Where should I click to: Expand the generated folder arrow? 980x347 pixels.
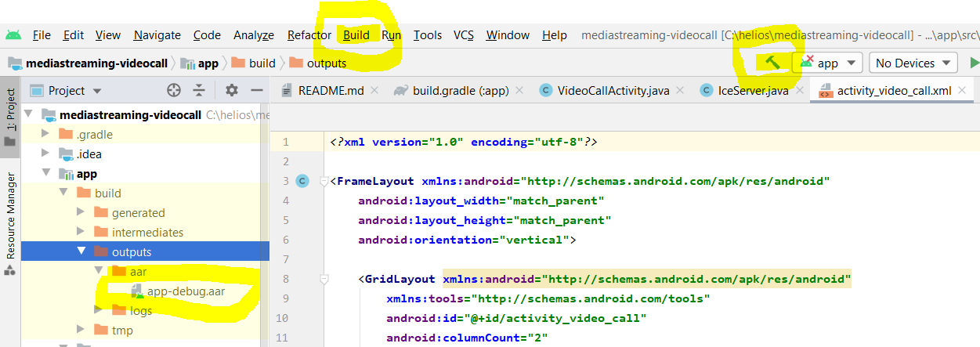[x=80, y=213]
